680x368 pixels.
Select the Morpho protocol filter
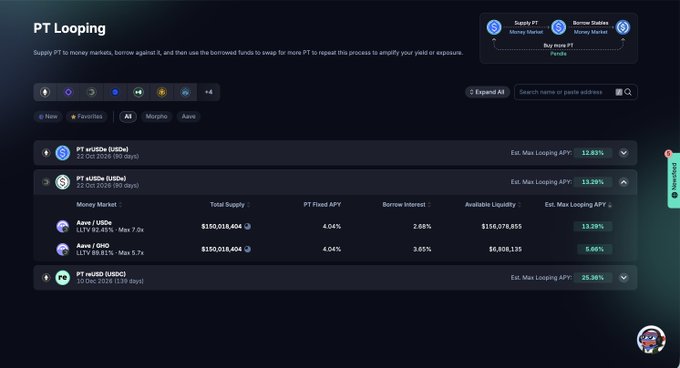(x=157, y=117)
